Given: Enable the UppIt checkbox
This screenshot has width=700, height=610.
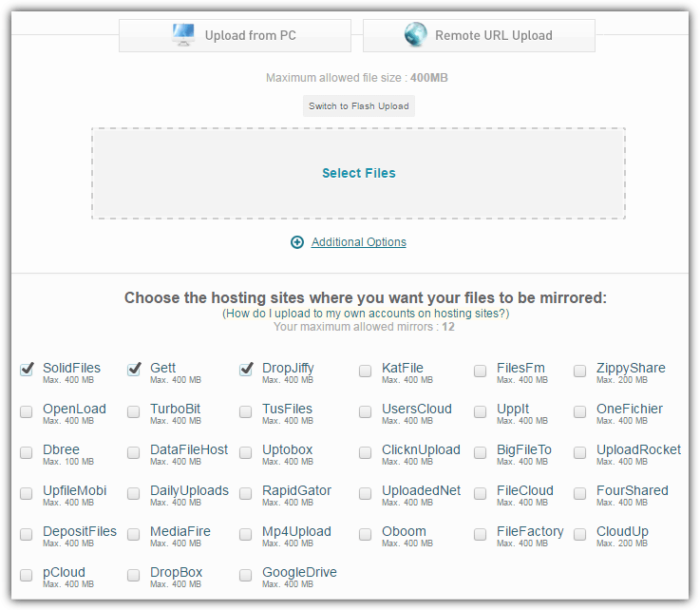Looking at the screenshot, I should click(x=481, y=411).
